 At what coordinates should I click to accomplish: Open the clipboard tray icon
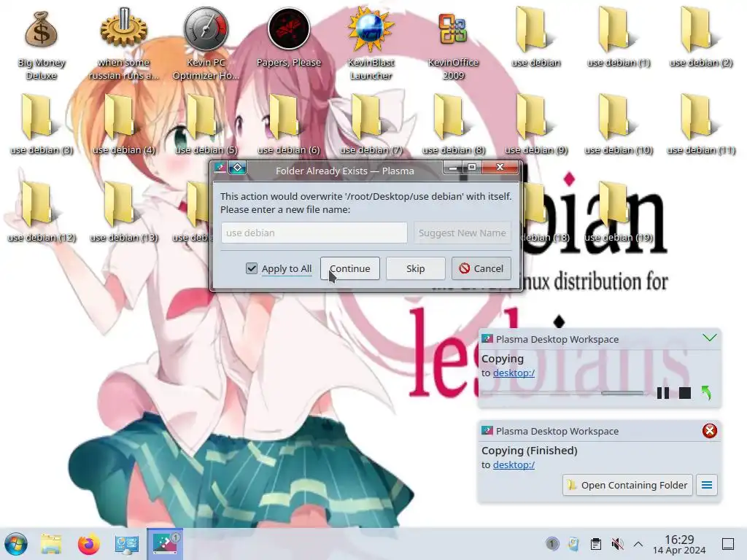[595, 544]
